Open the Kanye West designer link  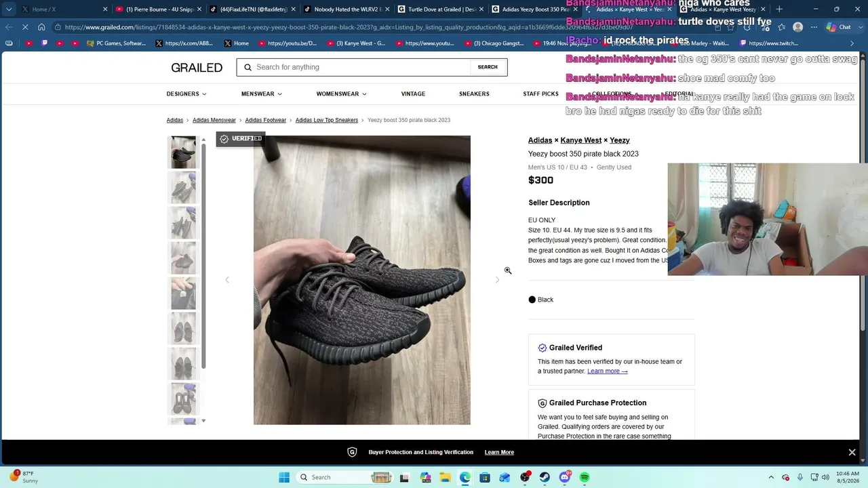click(x=581, y=140)
